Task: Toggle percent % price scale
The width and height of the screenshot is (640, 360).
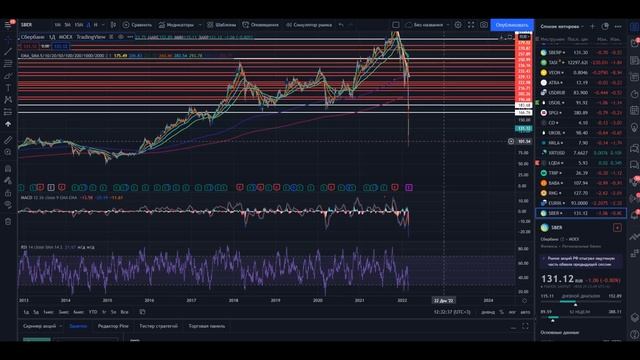Action: pyautogui.click(x=502, y=312)
